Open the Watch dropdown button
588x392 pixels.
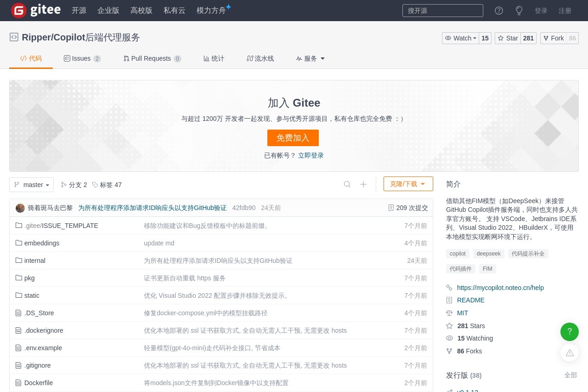[461, 38]
